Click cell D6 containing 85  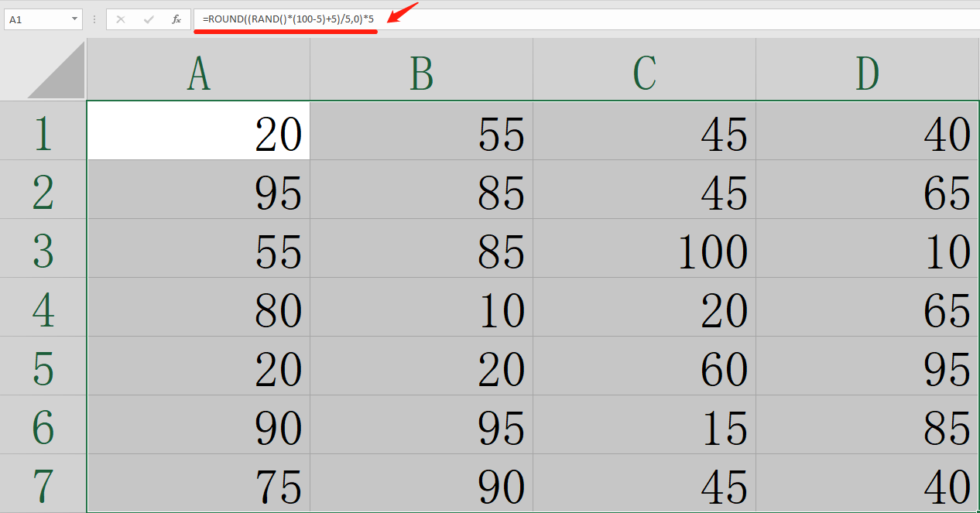(x=868, y=425)
